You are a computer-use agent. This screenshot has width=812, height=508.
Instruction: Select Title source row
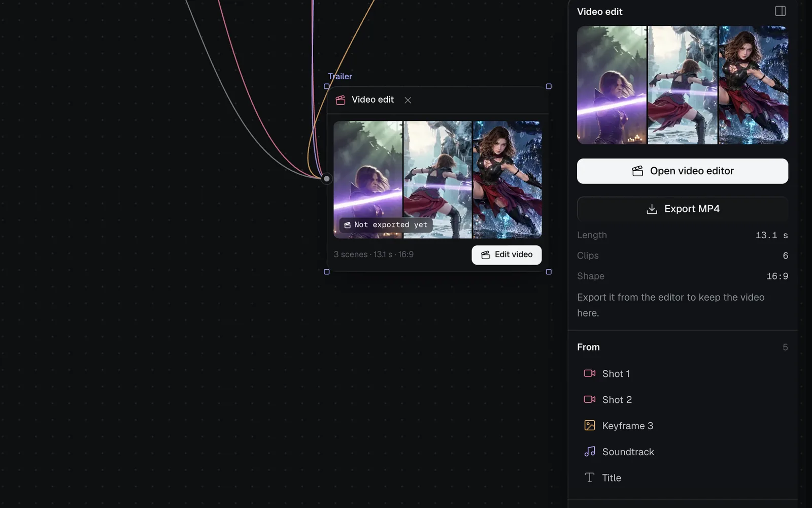[682, 478]
